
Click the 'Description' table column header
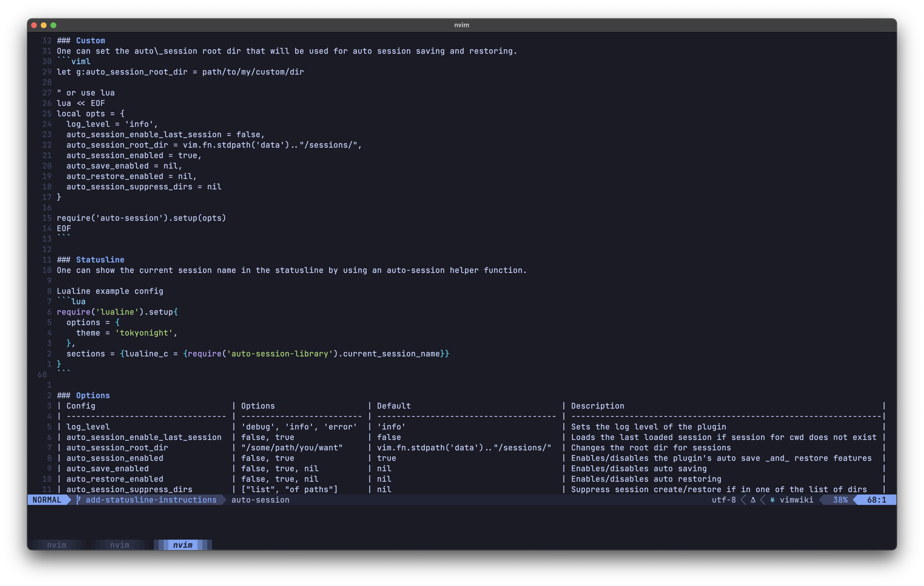(x=597, y=406)
